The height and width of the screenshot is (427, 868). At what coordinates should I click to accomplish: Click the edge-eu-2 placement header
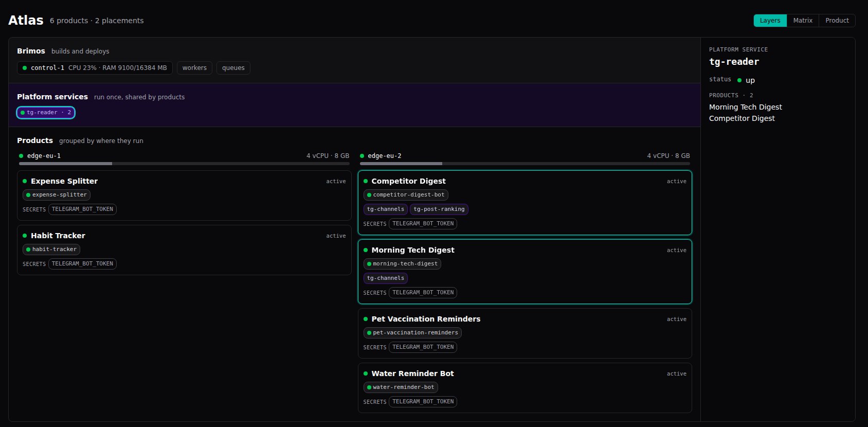[525, 156]
